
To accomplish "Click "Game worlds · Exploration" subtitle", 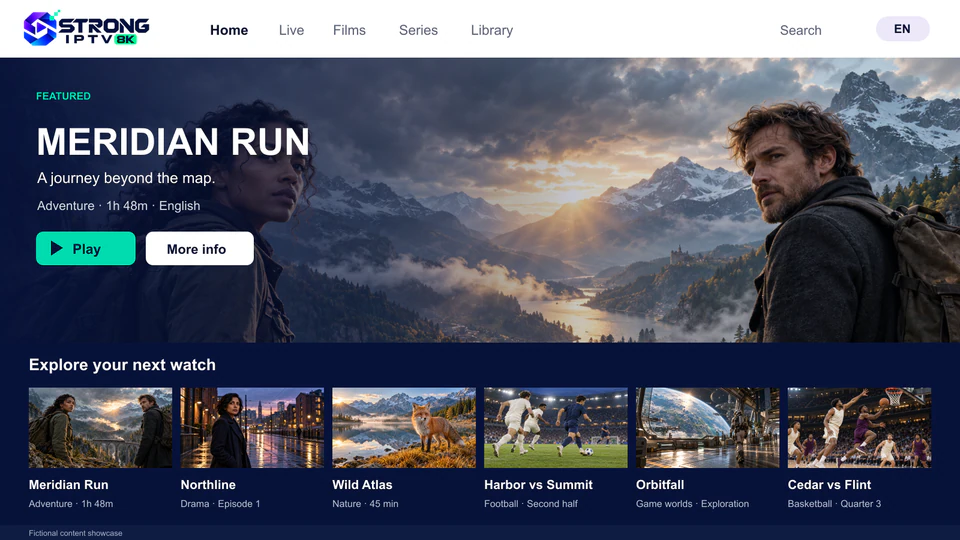I will [x=692, y=504].
